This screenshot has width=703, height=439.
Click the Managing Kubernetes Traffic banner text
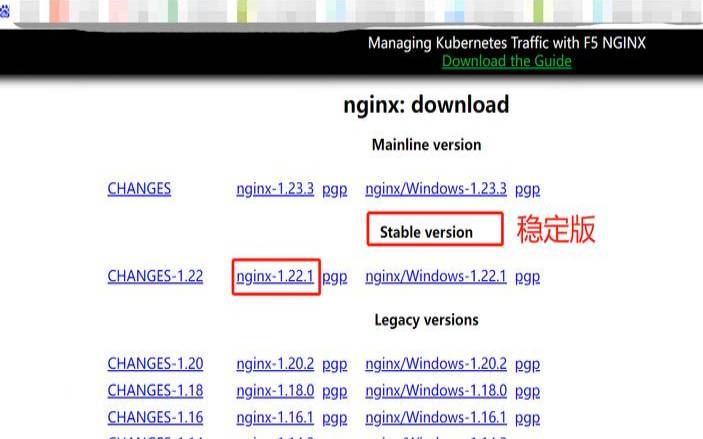507,43
